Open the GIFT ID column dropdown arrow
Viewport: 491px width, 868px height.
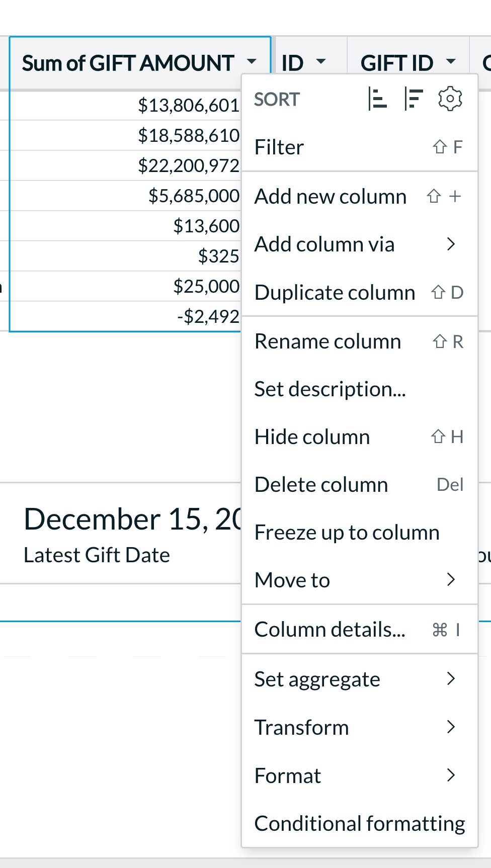pyautogui.click(x=451, y=62)
